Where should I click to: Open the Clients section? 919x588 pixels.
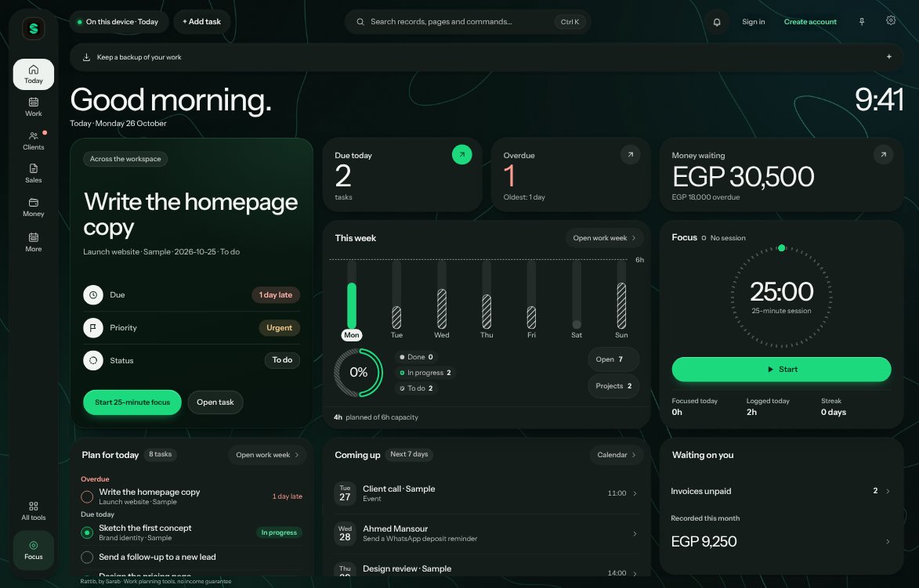coord(34,141)
